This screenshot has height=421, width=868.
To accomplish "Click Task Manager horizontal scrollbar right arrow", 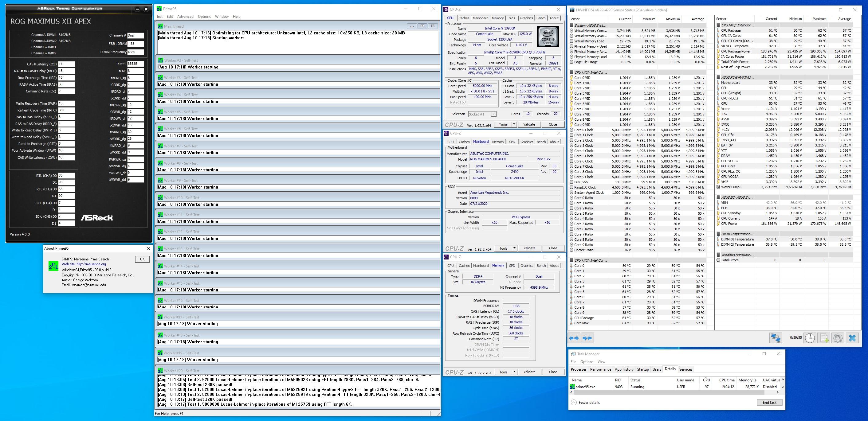I will pyautogui.click(x=778, y=392).
